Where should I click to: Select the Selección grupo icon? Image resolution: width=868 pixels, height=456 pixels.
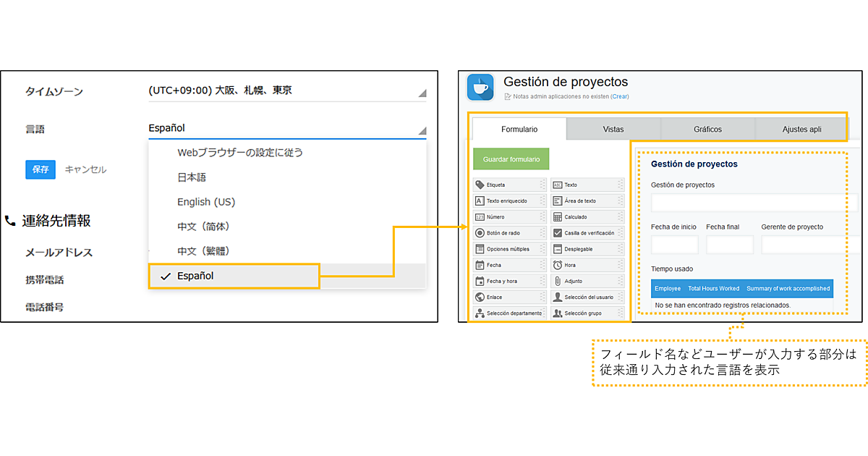tap(558, 313)
